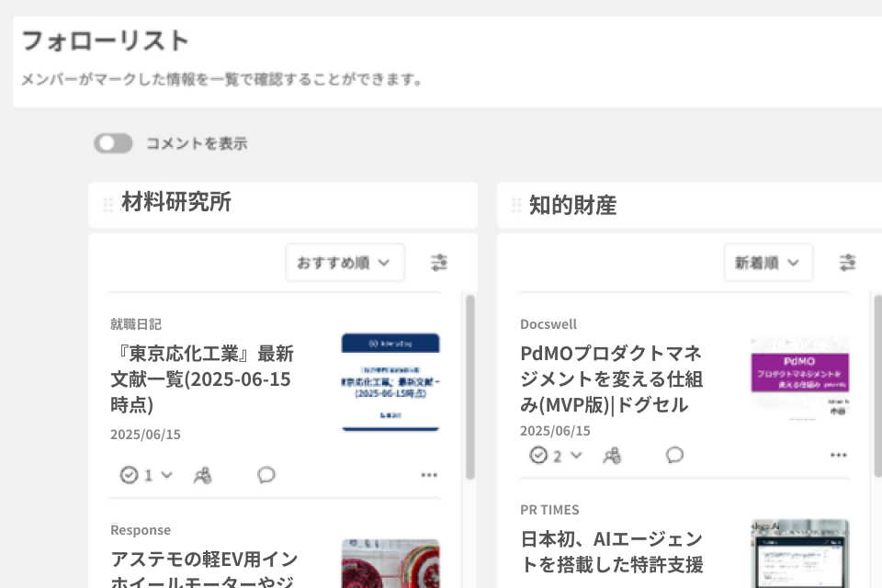
Task: Open comment bubble on 東京応化工業 article
Action: [266, 475]
